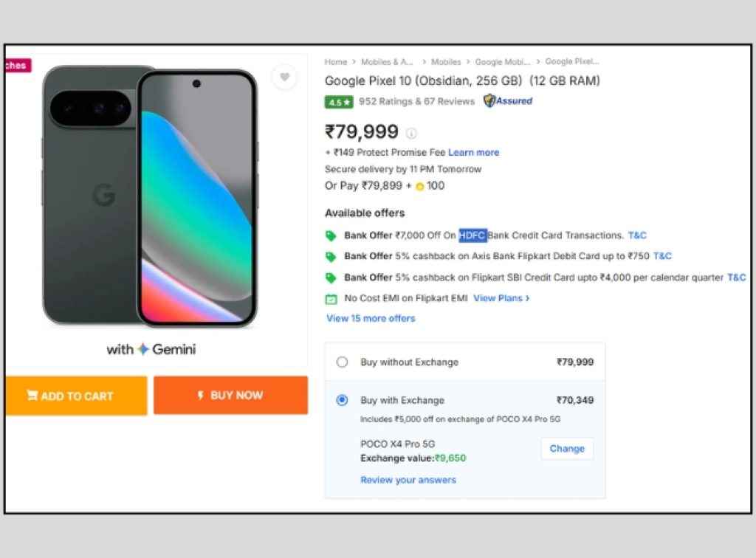Click the wishlist heart icon
The width and height of the screenshot is (756, 558).
(x=284, y=77)
